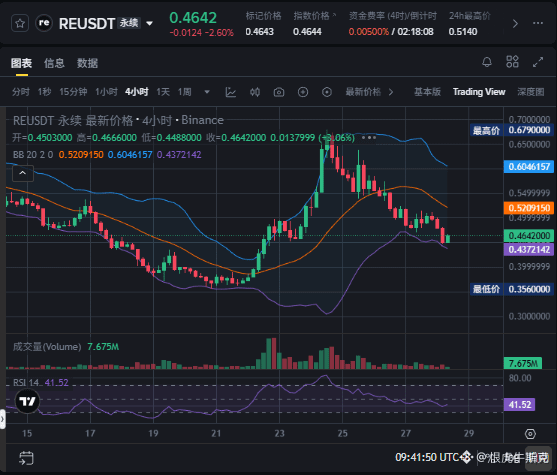Select the 1秒 timeframe
This screenshot has width=557, height=475.
click(x=44, y=92)
